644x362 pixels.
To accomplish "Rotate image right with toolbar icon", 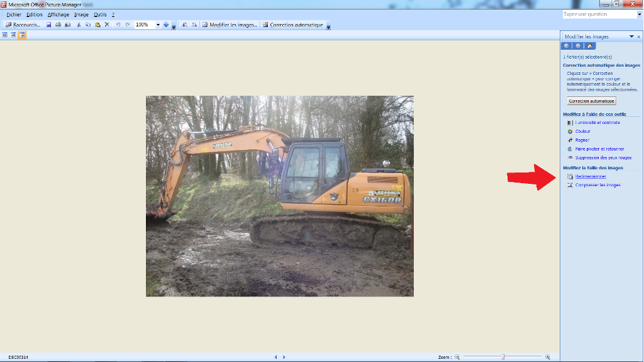I will 194,25.
